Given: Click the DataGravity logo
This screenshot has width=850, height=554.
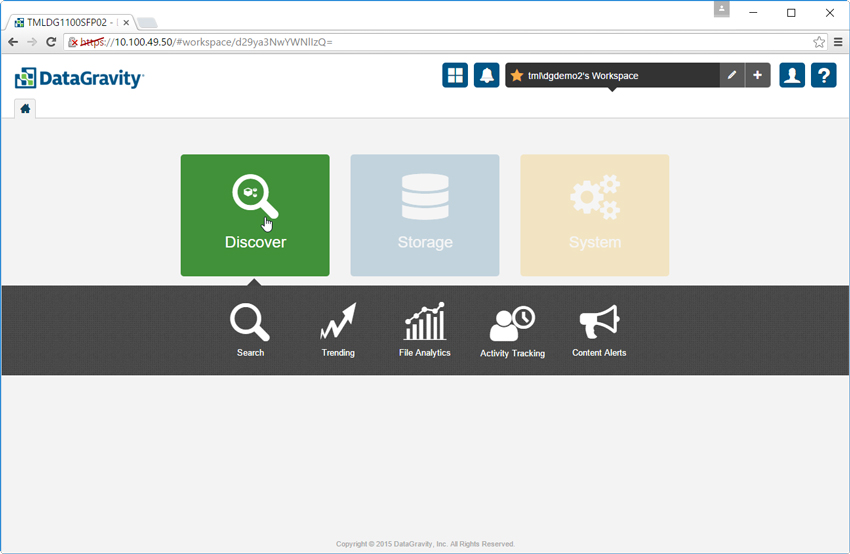Looking at the screenshot, I should pos(79,78).
